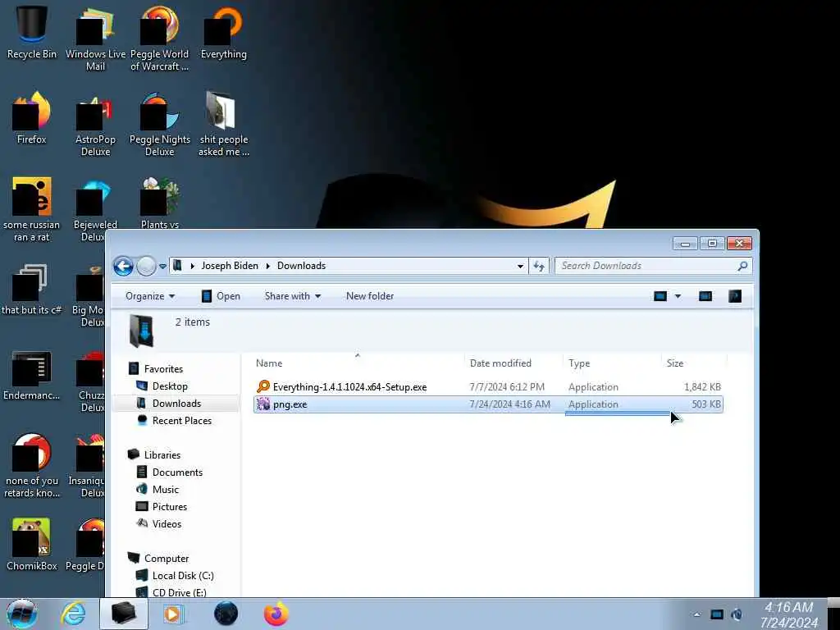Open the Endermanc... desktop shortcut

(x=31, y=375)
